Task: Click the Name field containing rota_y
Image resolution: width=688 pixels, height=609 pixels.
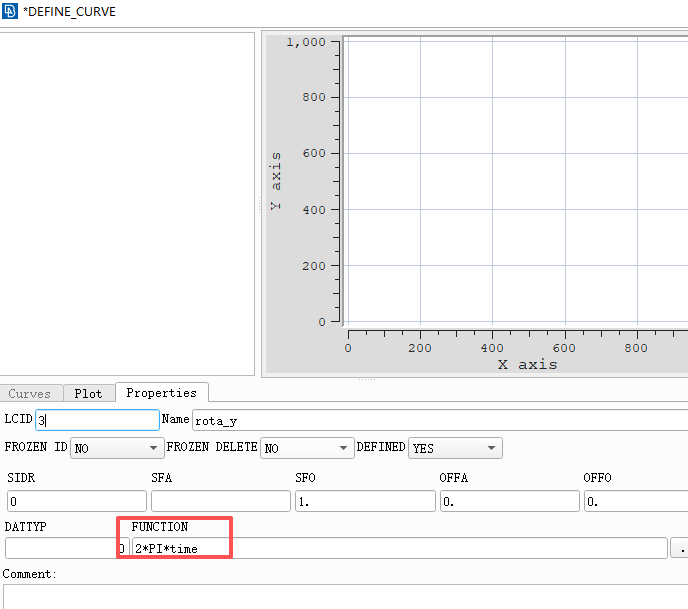Action: pos(440,421)
